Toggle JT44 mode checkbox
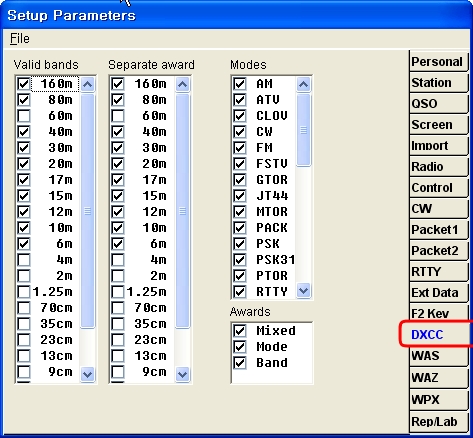 tap(240, 196)
